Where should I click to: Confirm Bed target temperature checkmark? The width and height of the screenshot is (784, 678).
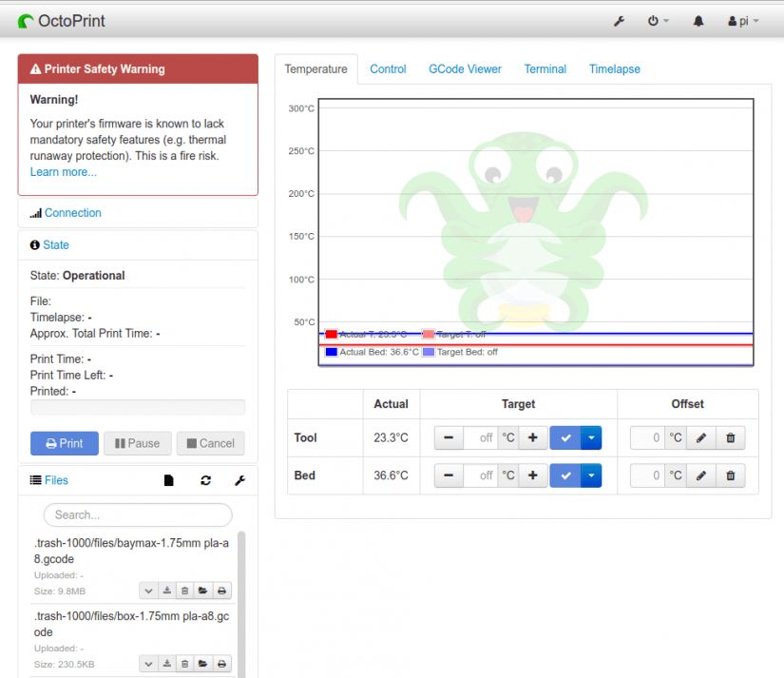click(565, 475)
